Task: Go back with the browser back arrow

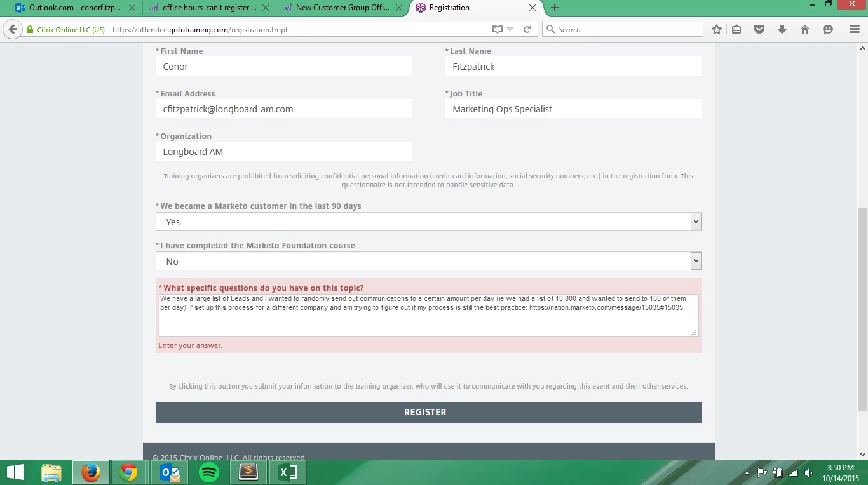Action: (13, 29)
